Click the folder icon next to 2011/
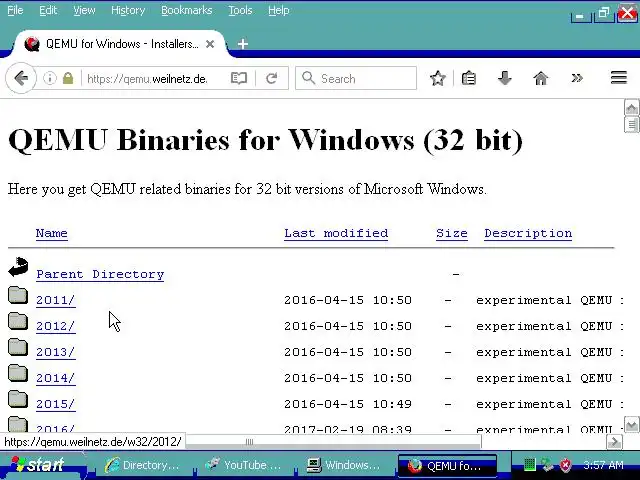Screen dimensions: 640x480 click(x=18, y=296)
